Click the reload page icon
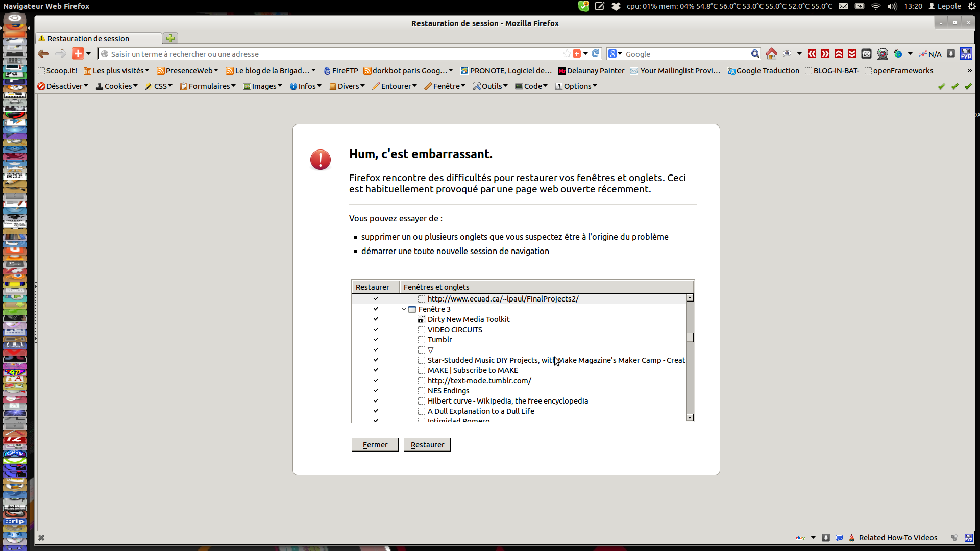Viewport: 980px width, 551px height. pyautogui.click(x=596, y=54)
